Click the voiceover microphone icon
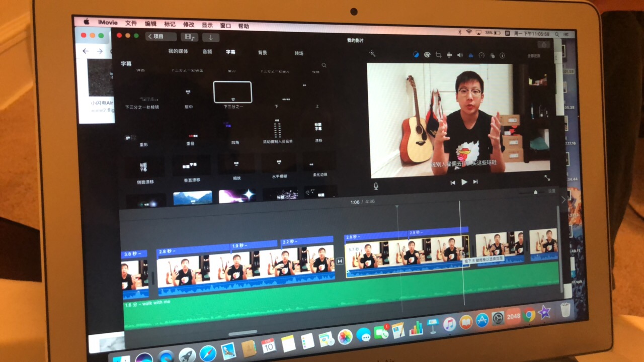644x362 pixels. (x=375, y=186)
